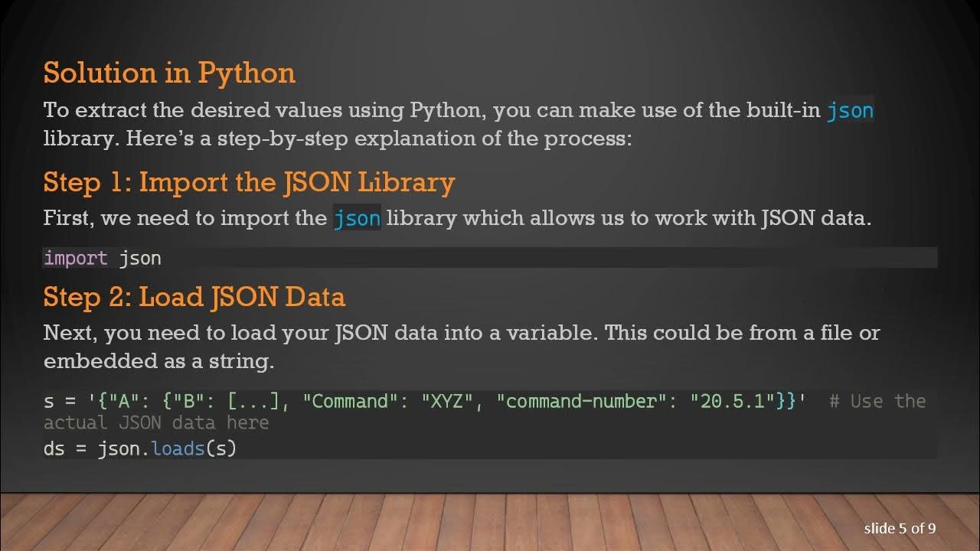980x551 pixels.
Task: Click the "Solution in Python" heading
Action: (169, 73)
